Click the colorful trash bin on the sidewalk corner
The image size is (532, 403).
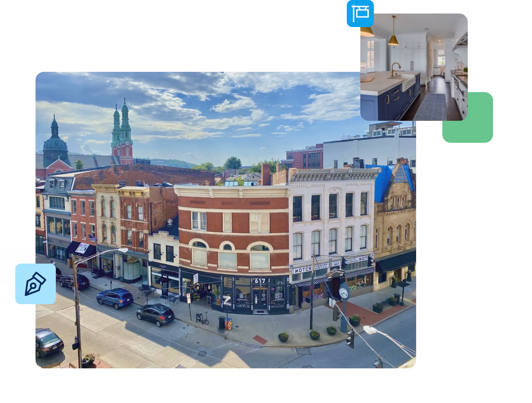(228, 324)
